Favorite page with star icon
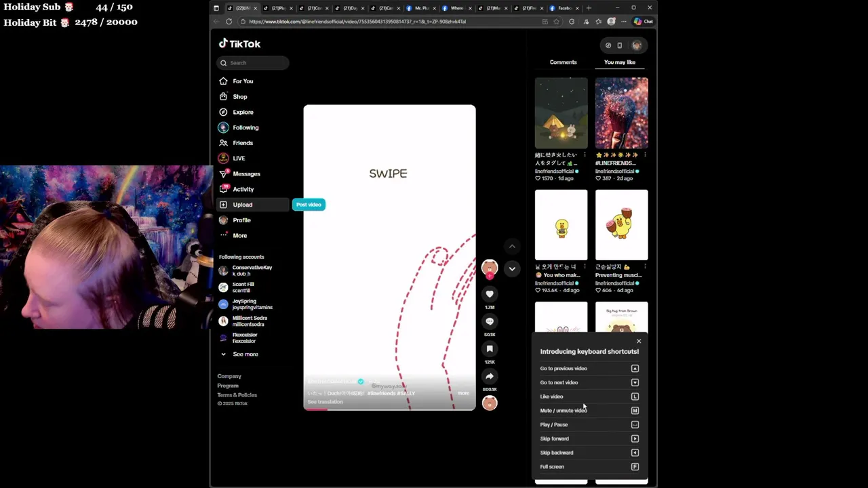868x488 pixels. [556, 21]
